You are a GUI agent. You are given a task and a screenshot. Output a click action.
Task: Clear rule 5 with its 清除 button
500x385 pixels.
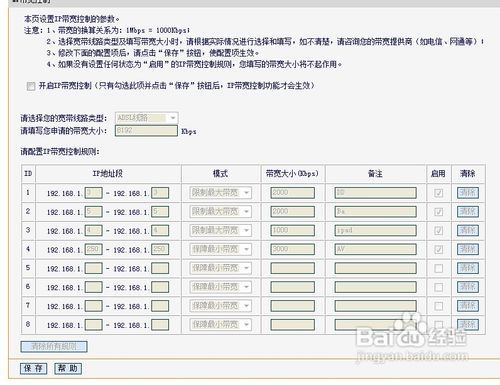468,268
